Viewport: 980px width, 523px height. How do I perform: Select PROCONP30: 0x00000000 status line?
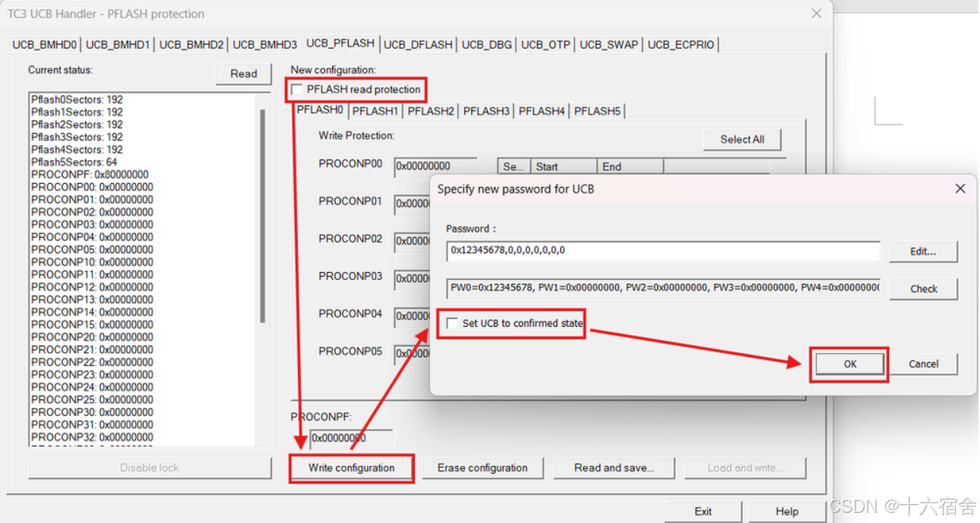coord(92,412)
